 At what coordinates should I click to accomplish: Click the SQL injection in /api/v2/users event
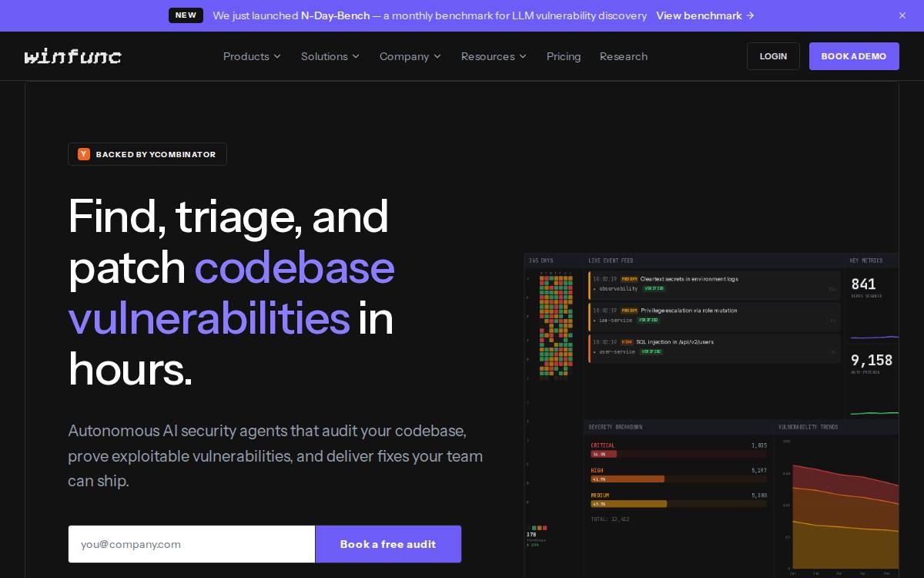point(715,348)
